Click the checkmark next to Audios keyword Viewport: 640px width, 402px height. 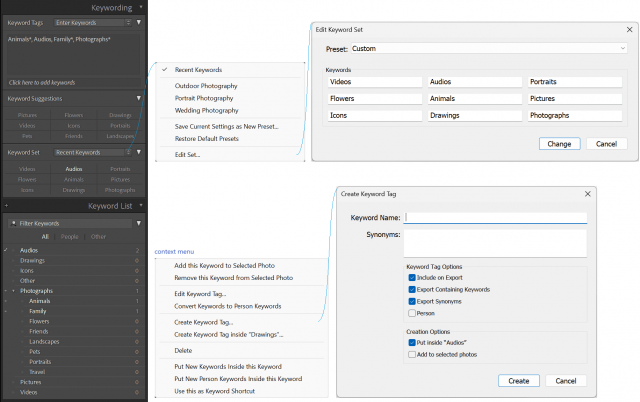tap(6, 250)
